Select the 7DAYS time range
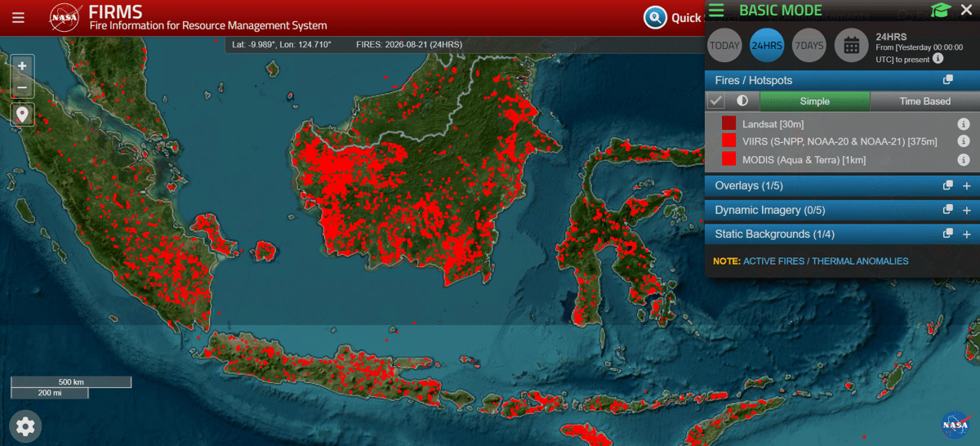This screenshot has width=980, height=446. (808, 46)
